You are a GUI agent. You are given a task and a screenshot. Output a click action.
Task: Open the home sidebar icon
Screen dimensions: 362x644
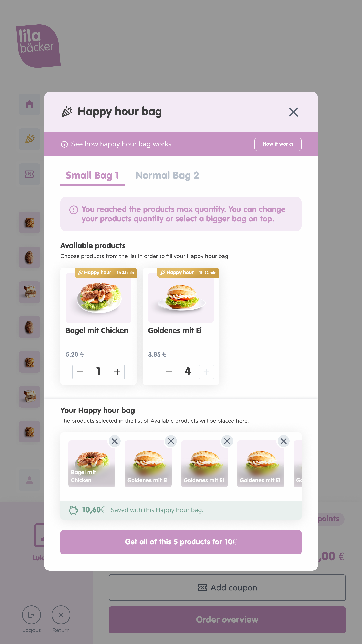coord(29,104)
